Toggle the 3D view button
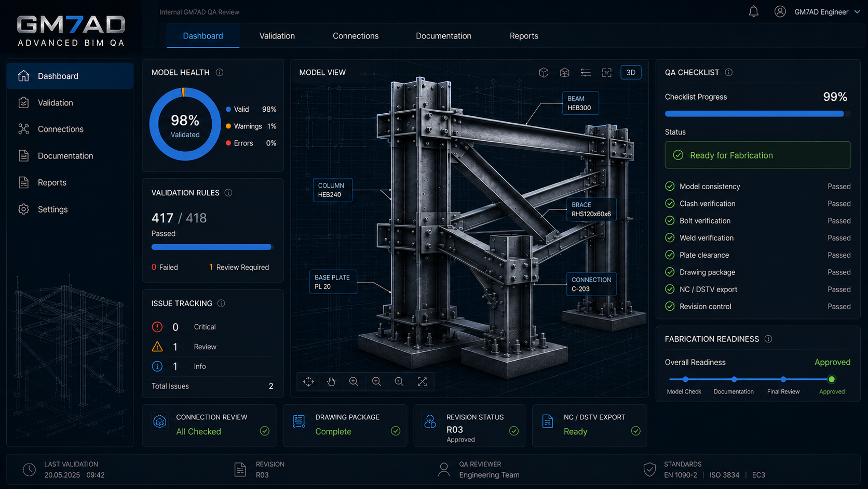Screen dimensions: 868x489 (631, 73)
